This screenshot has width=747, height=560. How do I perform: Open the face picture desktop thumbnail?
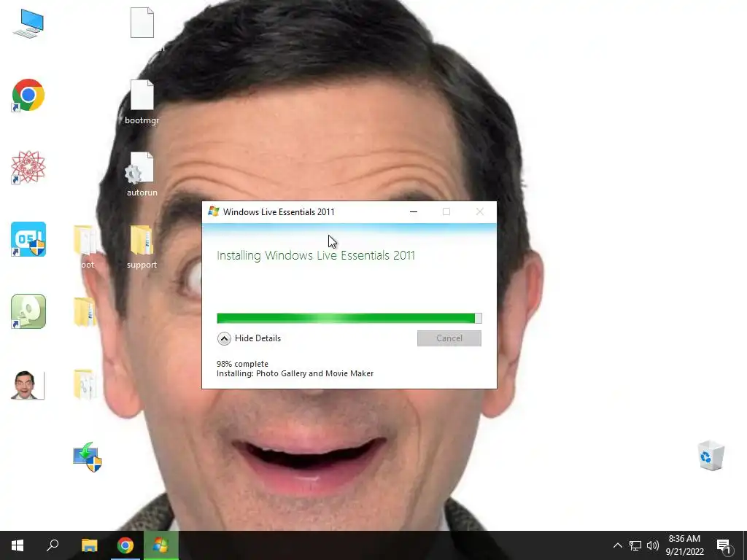coord(28,385)
